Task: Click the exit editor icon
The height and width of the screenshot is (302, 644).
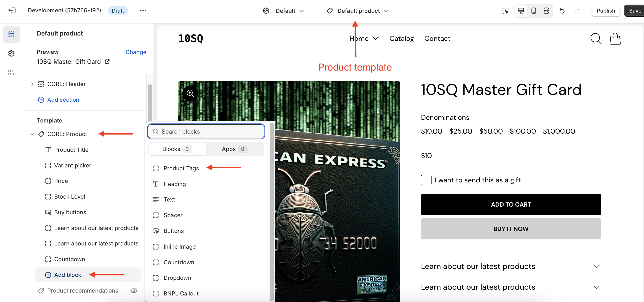Action: [12, 10]
